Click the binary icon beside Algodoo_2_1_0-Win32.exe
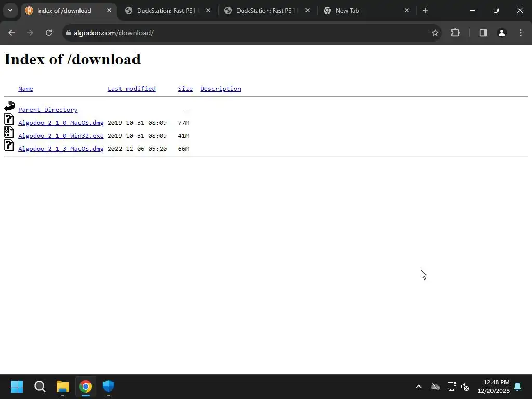532x399 pixels. [9, 132]
